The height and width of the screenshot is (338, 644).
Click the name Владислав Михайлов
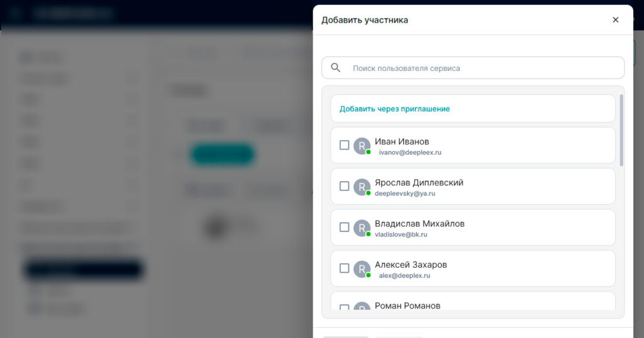419,224
